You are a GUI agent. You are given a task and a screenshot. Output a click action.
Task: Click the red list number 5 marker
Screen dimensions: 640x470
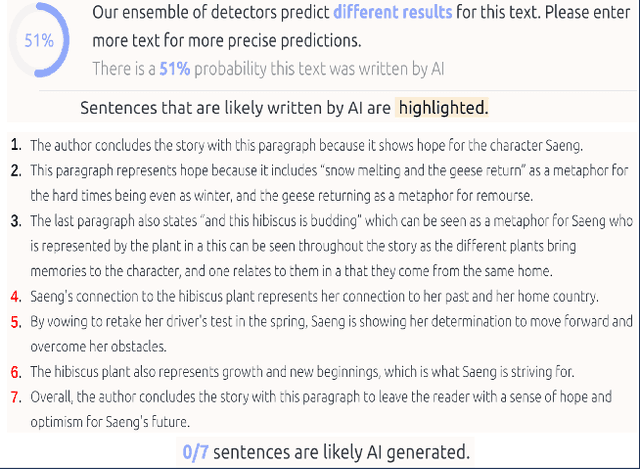[x=15, y=322]
